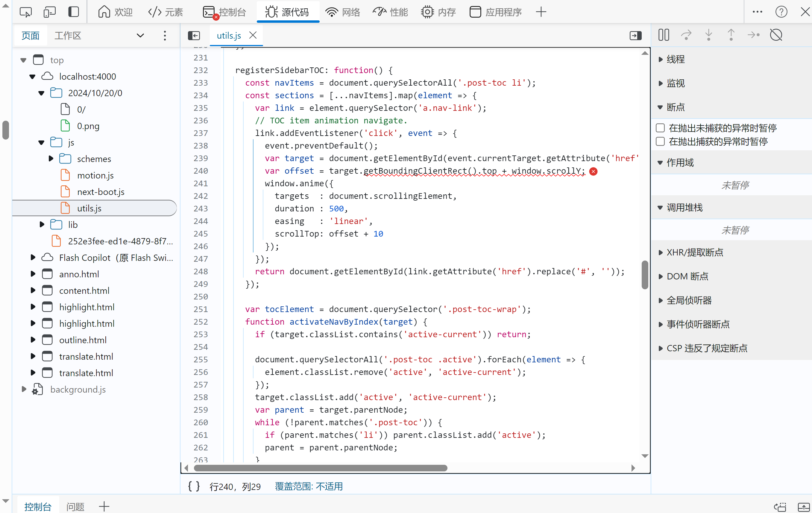Toggle the activity bar dock icon
This screenshot has height=513, width=812.
(74, 12)
